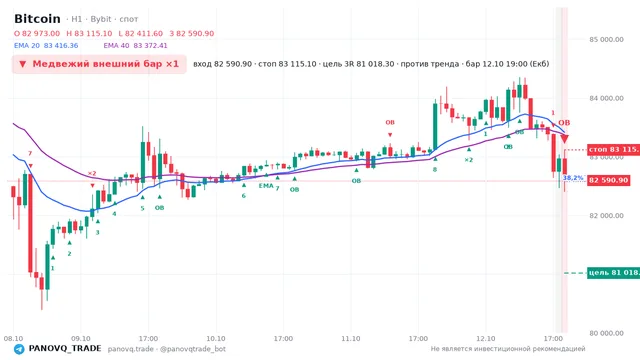This screenshot has height=360, width=640.
Task: Click the red '7' bar-count marker
Action: click(30, 154)
